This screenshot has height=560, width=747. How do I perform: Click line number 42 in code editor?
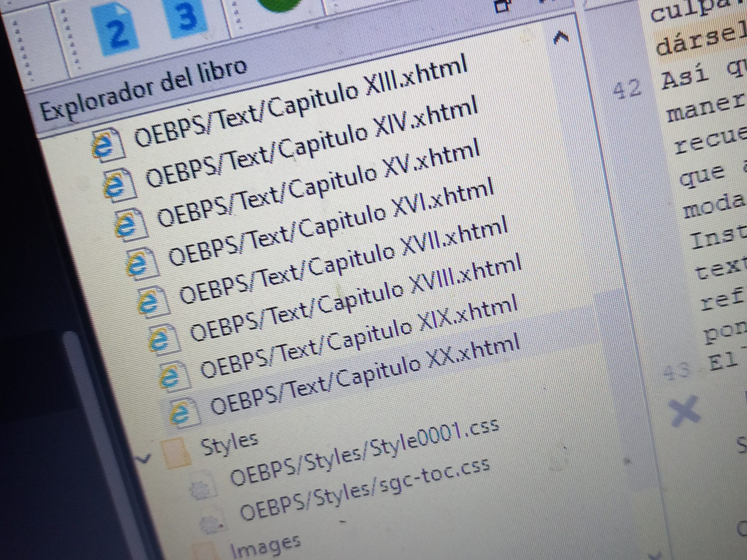point(626,89)
